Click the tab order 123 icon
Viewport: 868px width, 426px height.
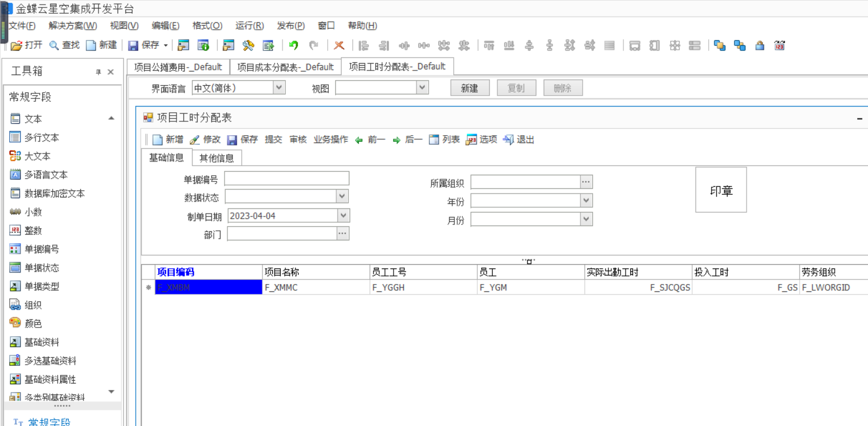pyautogui.click(x=779, y=45)
